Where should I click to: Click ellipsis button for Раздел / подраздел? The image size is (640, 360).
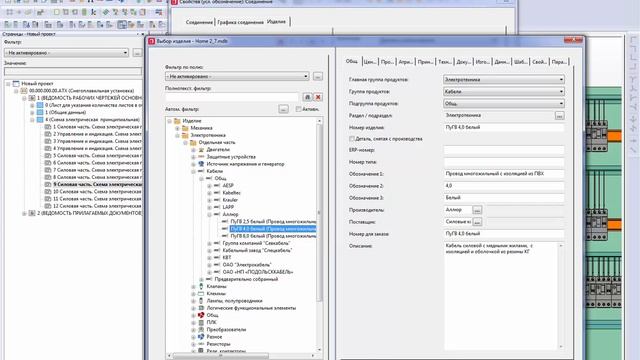pyautogui.click(x=560, y=116)
